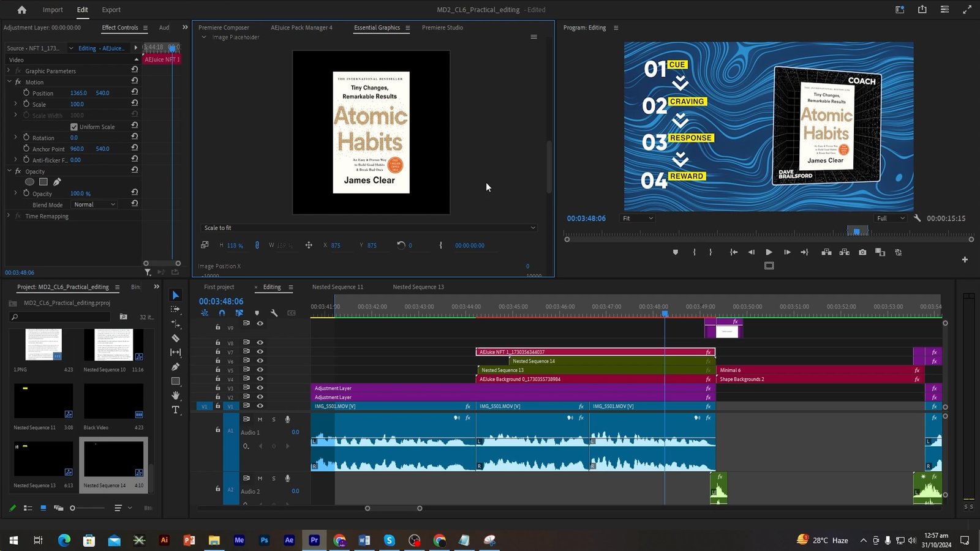Select the Pen tool in tools panel

[x=176, y=367]
